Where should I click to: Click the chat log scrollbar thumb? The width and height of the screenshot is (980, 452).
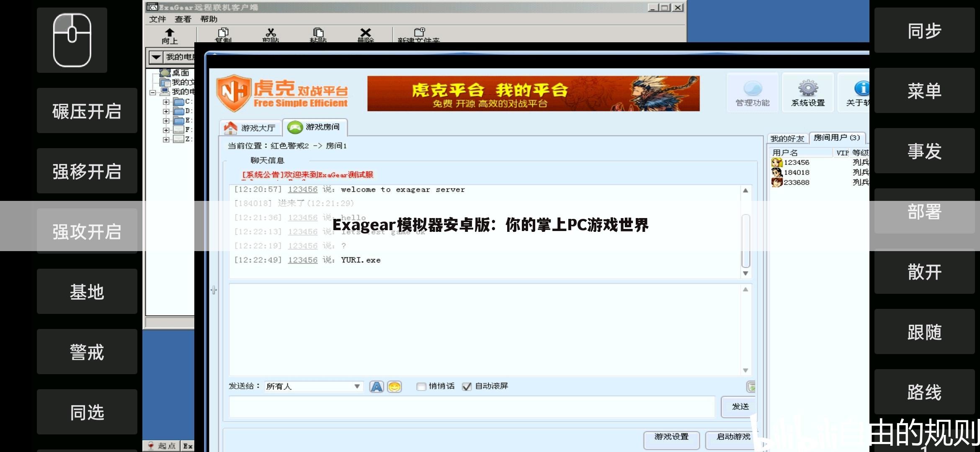[745, 241]
